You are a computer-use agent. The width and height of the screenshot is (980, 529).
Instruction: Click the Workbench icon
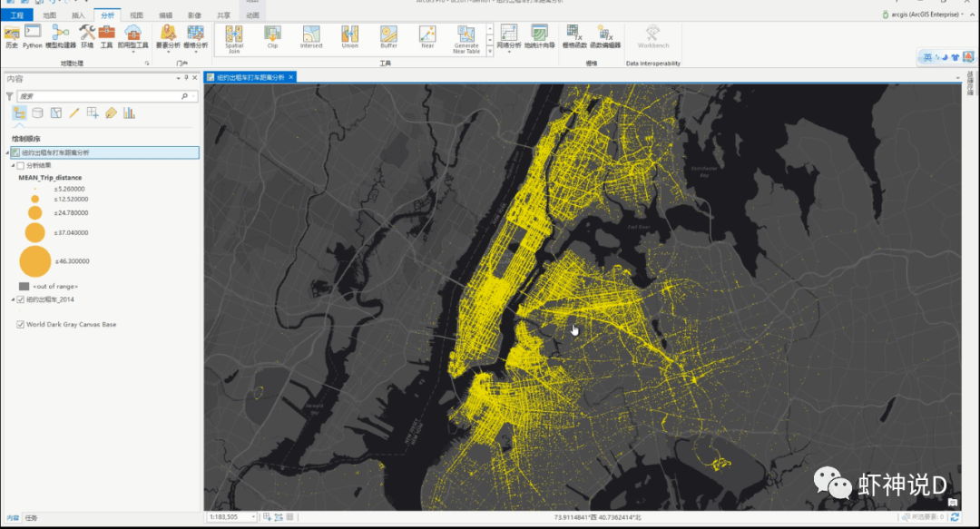[x=653, y=36]
